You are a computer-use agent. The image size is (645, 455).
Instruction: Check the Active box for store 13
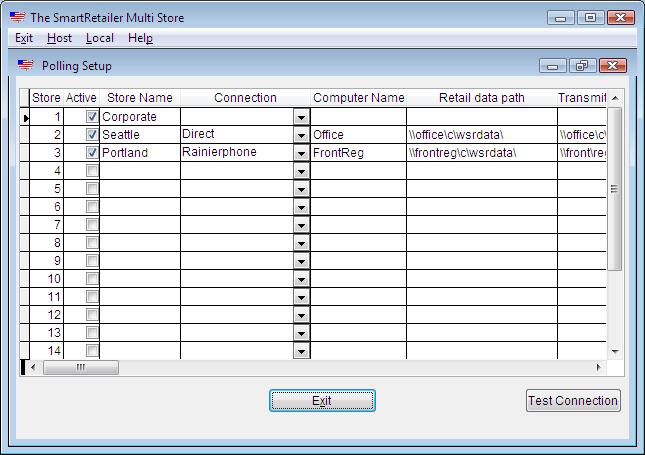pyautogui.click(x=92, y=332)
